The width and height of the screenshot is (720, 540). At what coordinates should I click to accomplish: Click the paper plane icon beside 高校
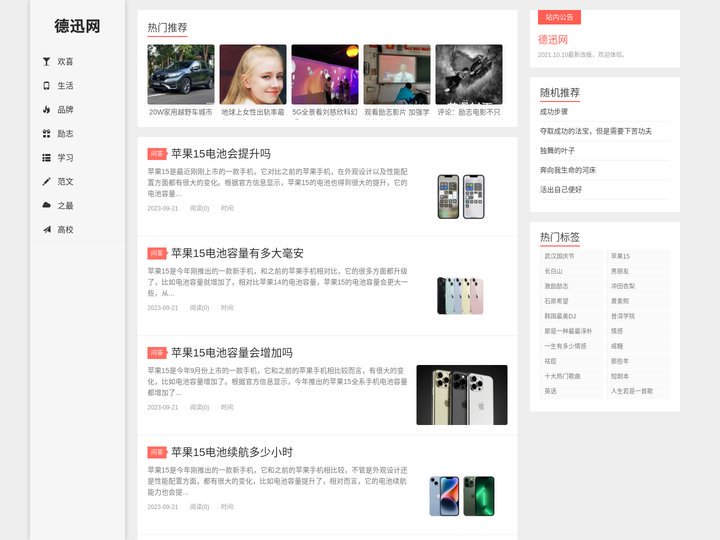coord(46,229)
